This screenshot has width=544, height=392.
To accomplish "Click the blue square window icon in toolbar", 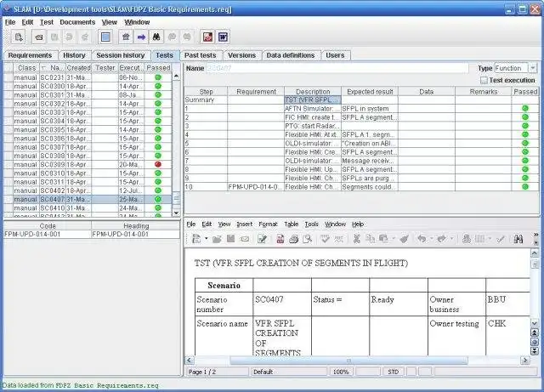I will tap(106, 37).
